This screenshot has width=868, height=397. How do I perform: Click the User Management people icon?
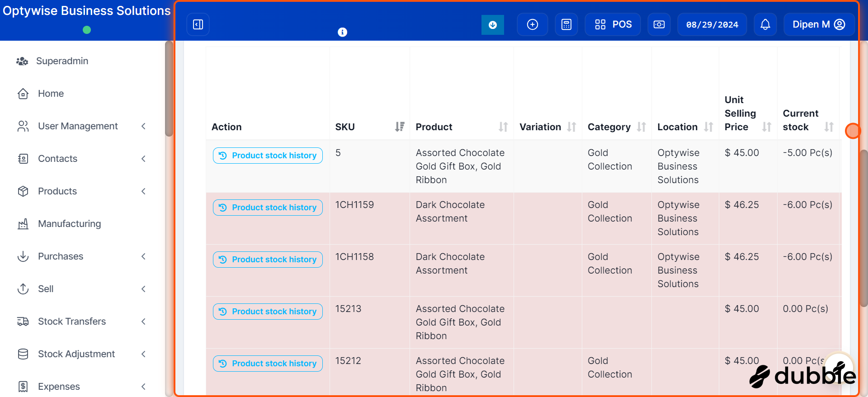[23, 126]
